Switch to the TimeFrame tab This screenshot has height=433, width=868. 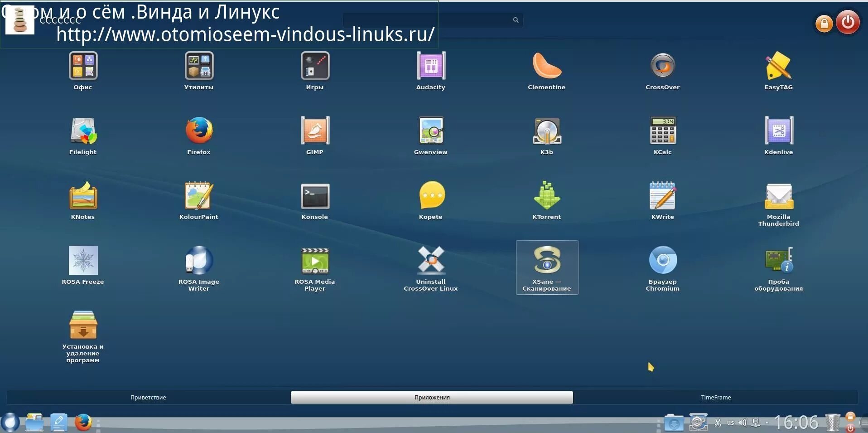716,397
